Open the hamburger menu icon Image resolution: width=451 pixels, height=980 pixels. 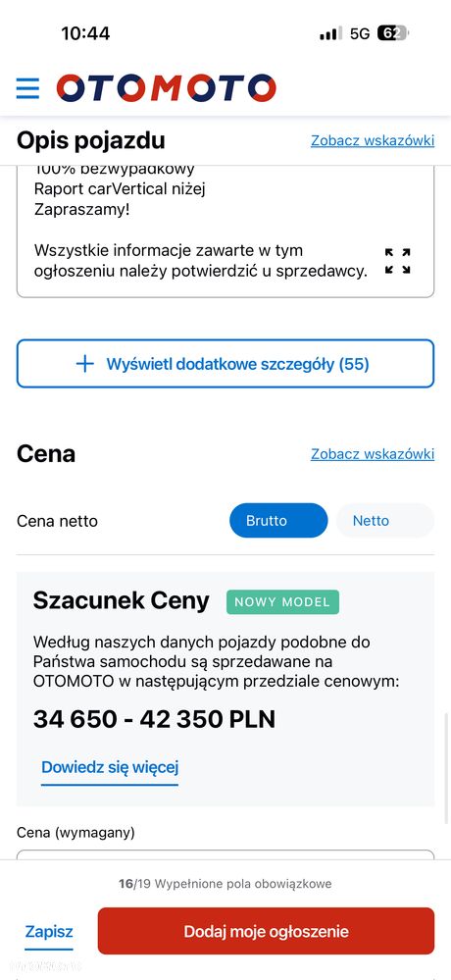27,88
